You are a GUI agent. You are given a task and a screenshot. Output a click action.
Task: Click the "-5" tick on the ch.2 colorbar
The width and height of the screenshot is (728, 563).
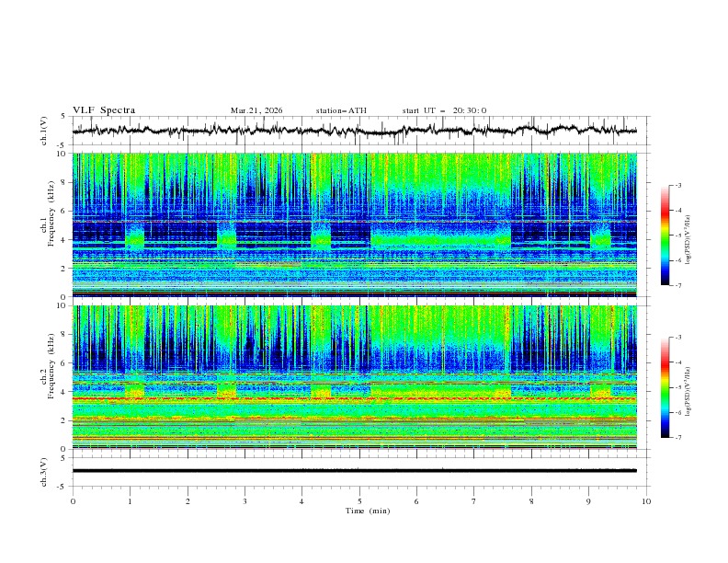(677, 387)
